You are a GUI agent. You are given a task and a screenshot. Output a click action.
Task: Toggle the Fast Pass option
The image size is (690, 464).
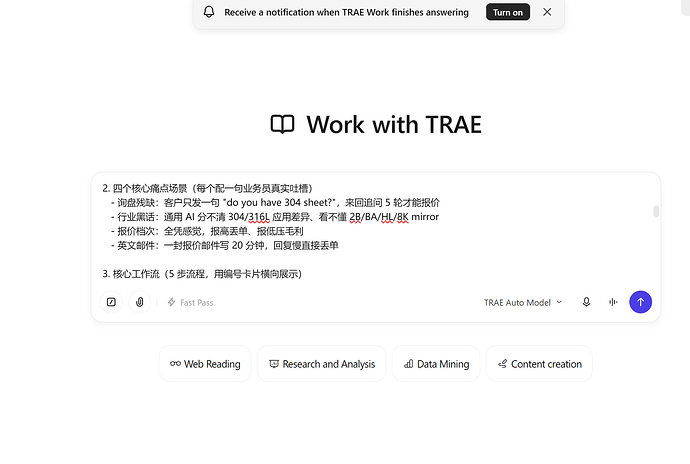coord(190,302)
